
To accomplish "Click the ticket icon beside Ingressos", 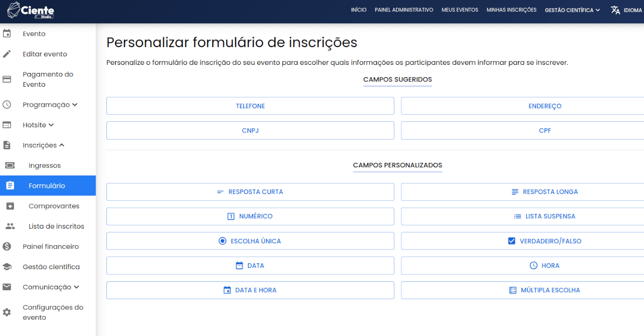I will pyautogui.click(x=10, y=166).
